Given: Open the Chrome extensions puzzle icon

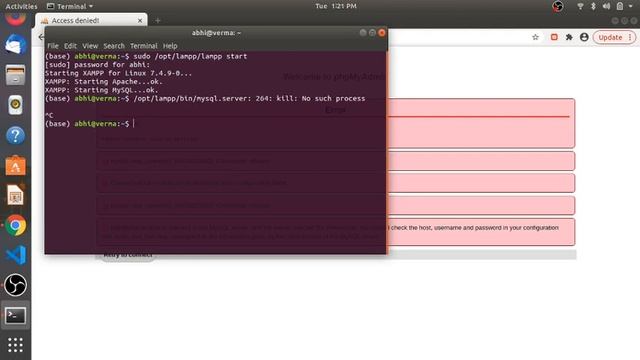Looking at the screenshot, I should [569, 37].
